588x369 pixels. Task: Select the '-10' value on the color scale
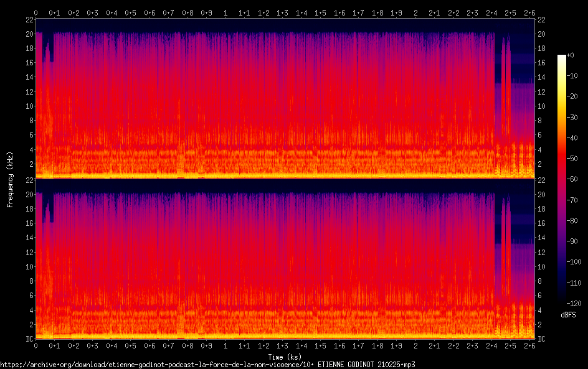point(572,76)
